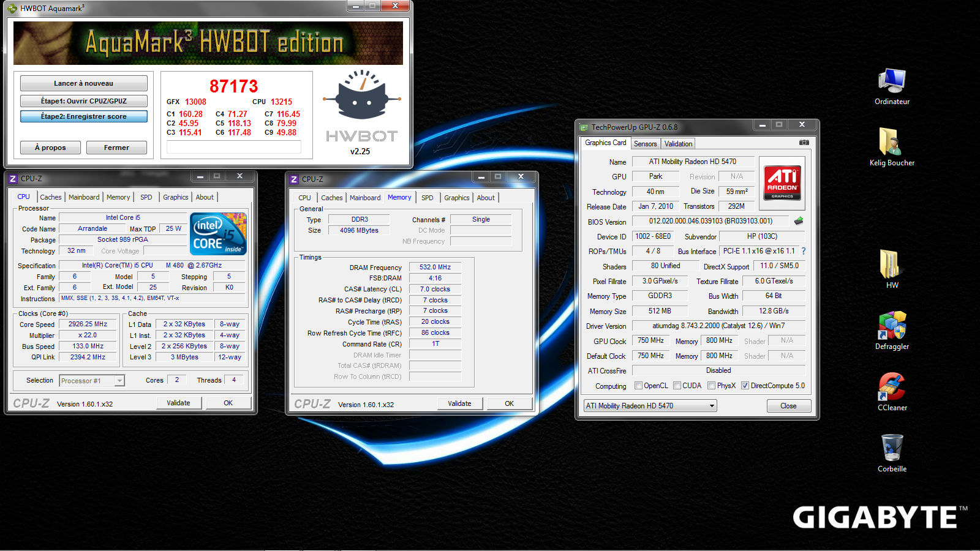Click the Intel Core i5 logo badge
This screenshot has width=980, height=551.
pos(219,233)
